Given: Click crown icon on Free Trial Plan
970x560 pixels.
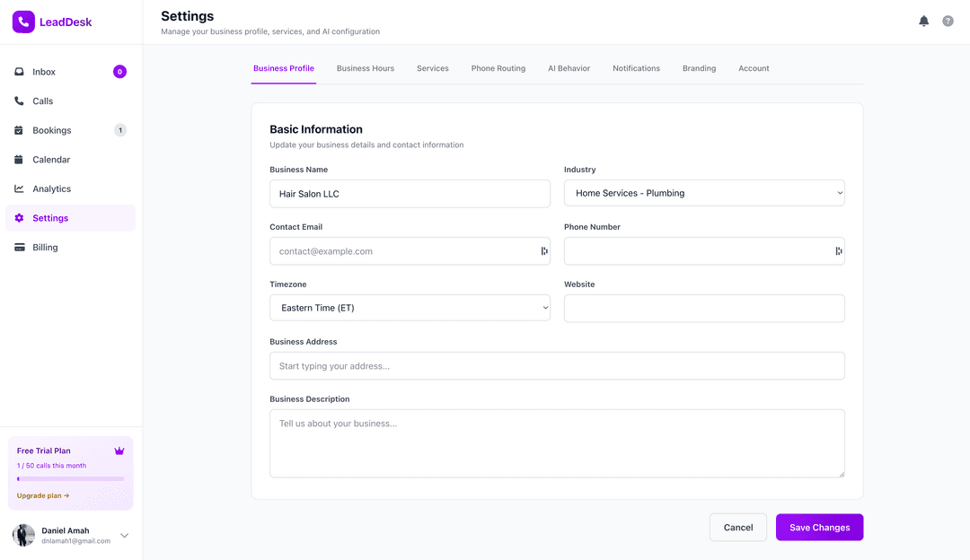Looking at the screenshot, I should (119, 451).
